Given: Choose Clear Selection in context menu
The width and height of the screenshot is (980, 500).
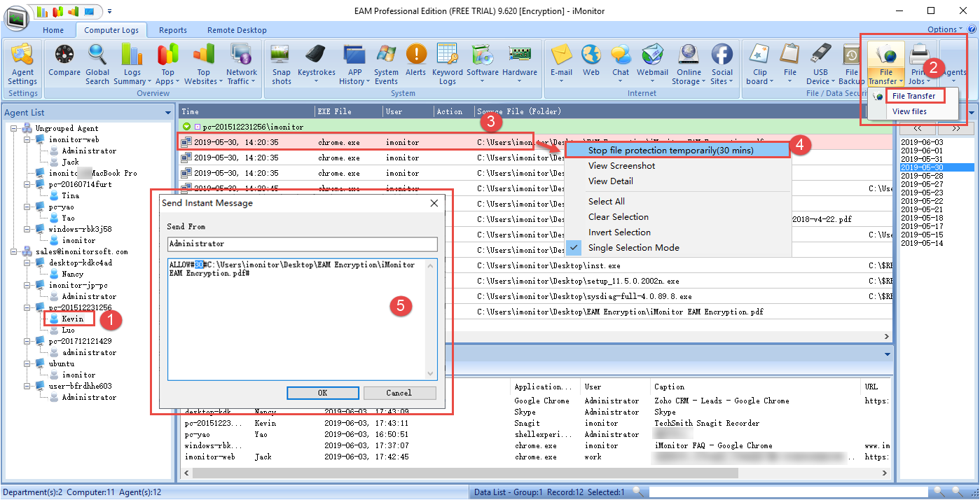Looking at the screenshot, I should [x=618, y=217].
